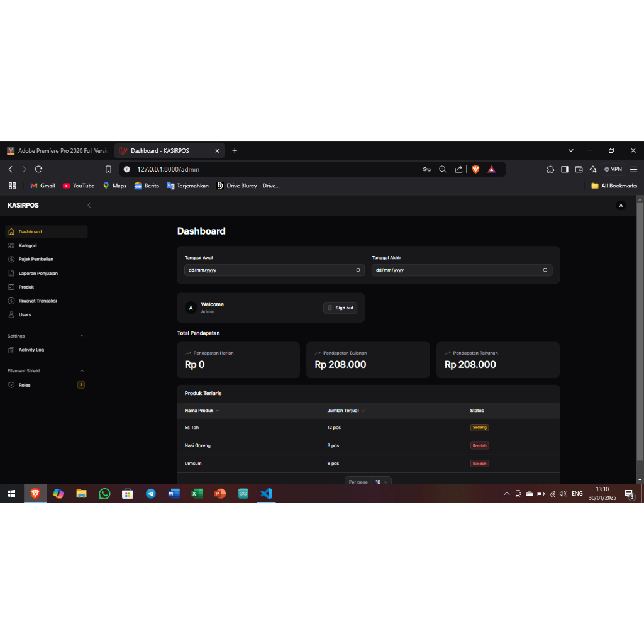Bookmark this page using the bookmark icon

pos(108,169)
